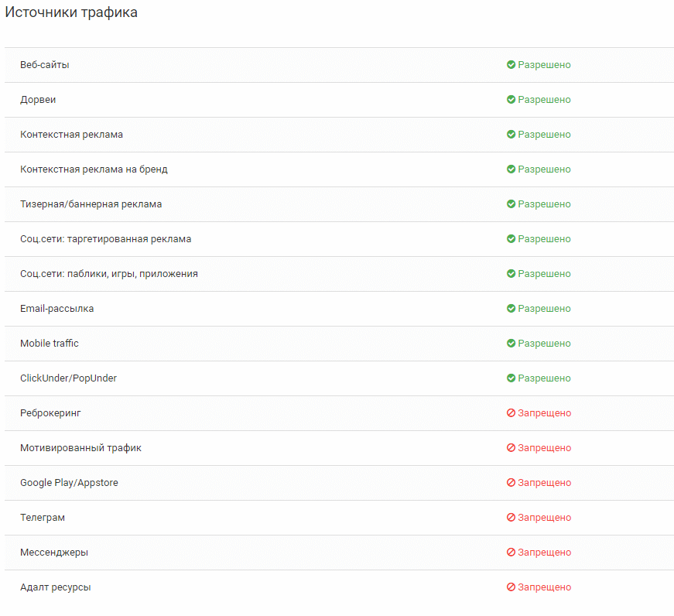Image resolution: width=674 pixels, height=616 pixels.
Task: Click allowed check icon for Email-рассылка
Action: coord(511,309)
